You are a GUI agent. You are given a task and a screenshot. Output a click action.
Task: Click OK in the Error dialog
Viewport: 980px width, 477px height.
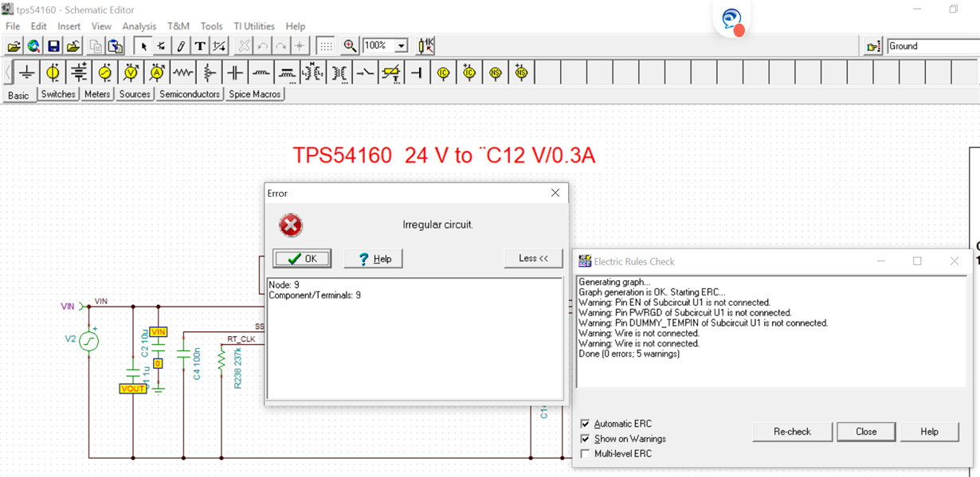tap(302, 259)
